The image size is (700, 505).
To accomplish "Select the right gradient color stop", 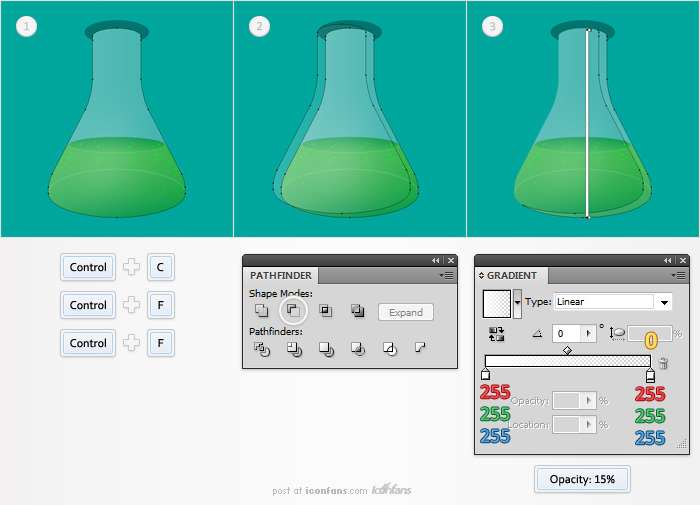I will [650, 375].
